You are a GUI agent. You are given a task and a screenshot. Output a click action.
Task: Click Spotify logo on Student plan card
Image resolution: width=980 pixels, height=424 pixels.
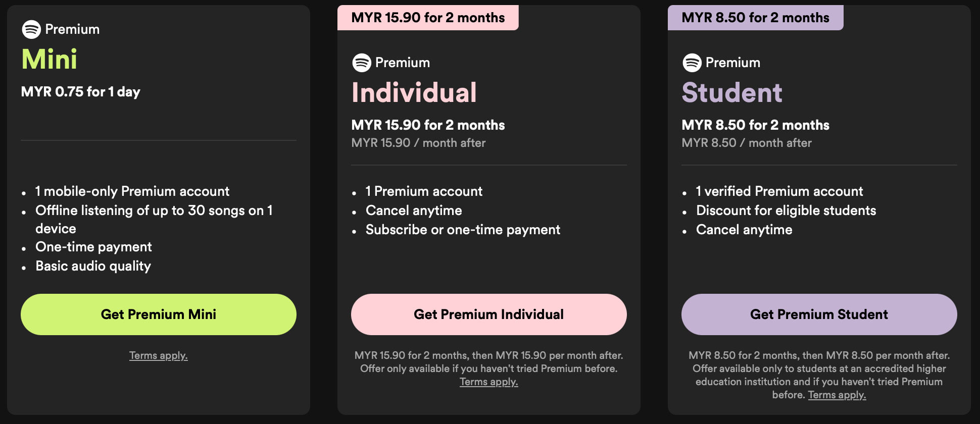tap(692, 63)
